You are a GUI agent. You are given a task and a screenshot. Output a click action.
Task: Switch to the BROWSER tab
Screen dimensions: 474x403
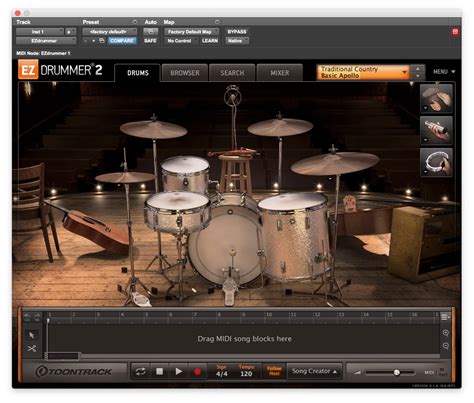[x=185, y=73]
